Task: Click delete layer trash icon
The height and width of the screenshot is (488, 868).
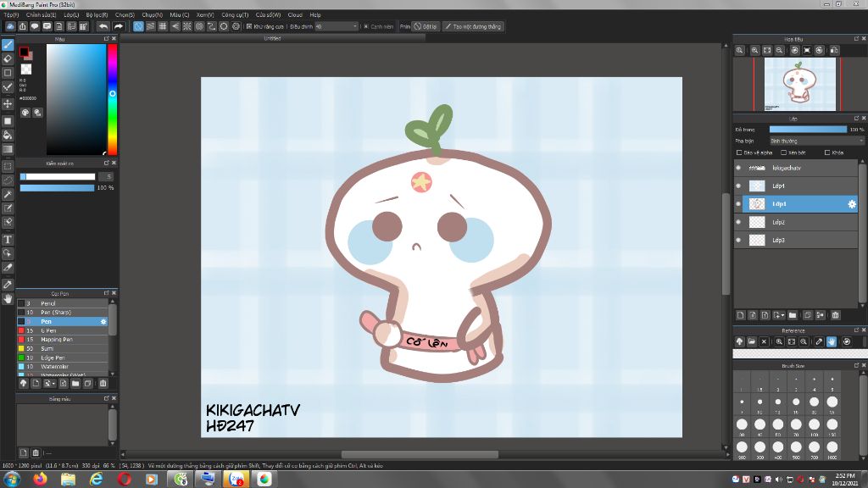Action: point(835,315)
